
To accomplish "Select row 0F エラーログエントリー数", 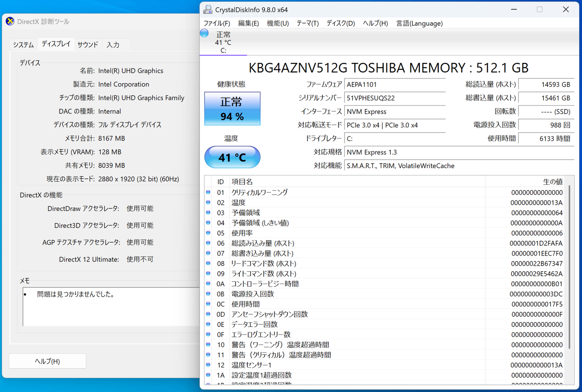I will click(x=385, y=334).
